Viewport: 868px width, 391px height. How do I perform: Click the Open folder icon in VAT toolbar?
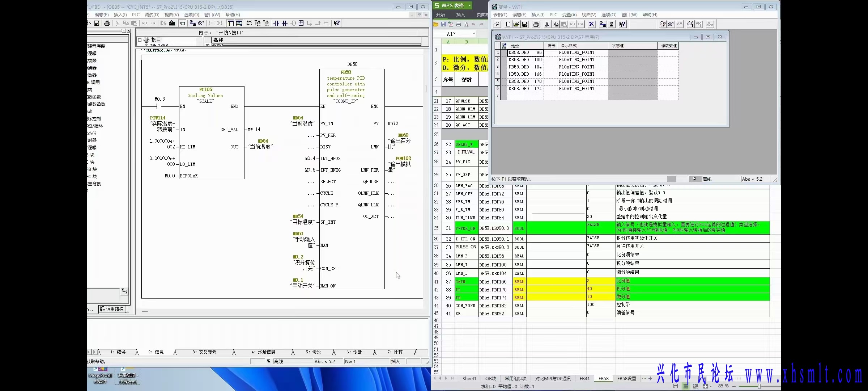pos(516,24)
